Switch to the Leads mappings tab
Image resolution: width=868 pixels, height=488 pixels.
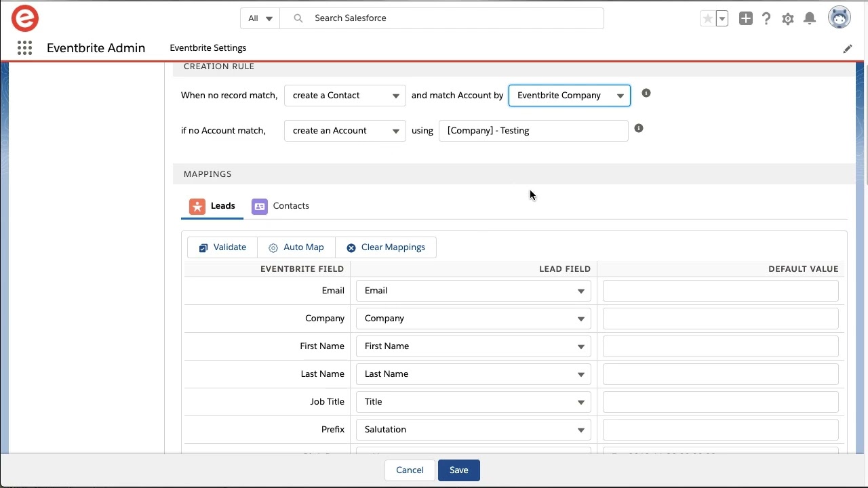click(x=212, y=206)
